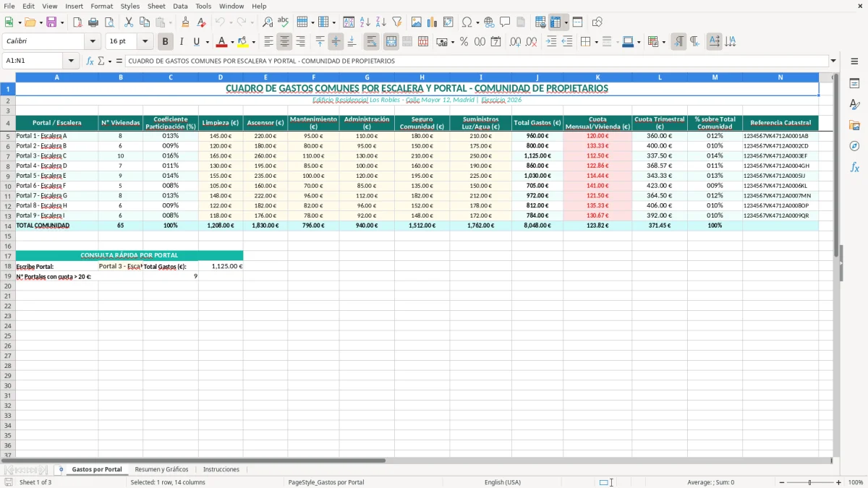Screen dimensions: 868x488
Task: Open the Font Name dropdown
Action: point(93,42)
